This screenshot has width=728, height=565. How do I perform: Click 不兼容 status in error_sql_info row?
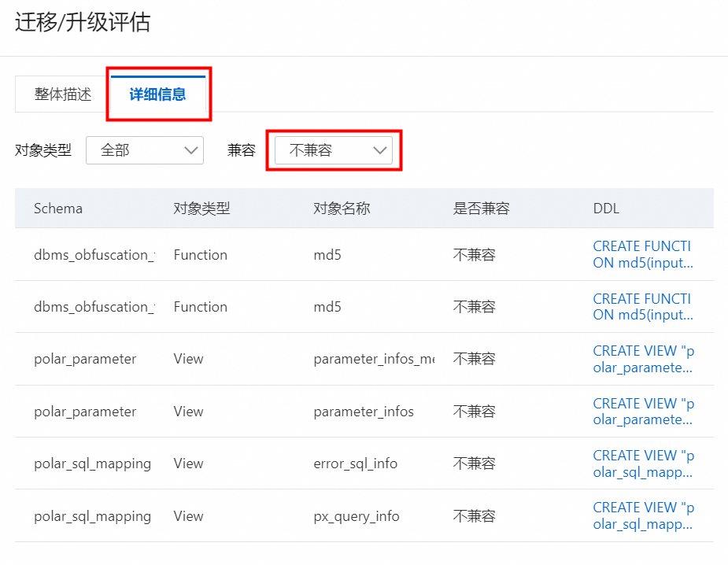click(x=474, y=463)
